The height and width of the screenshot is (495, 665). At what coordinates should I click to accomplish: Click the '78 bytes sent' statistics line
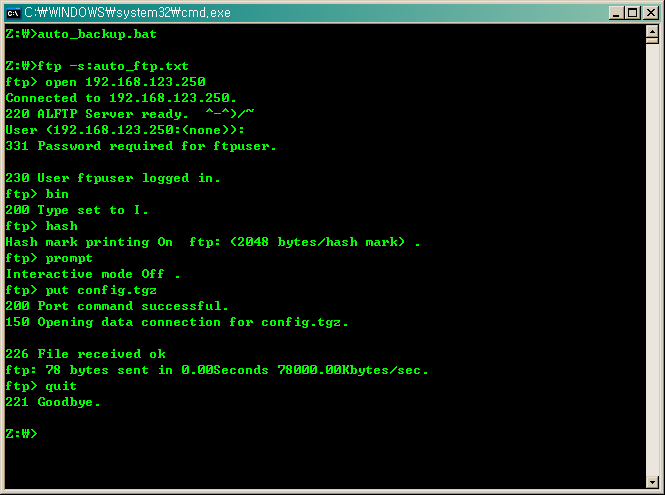217,370
